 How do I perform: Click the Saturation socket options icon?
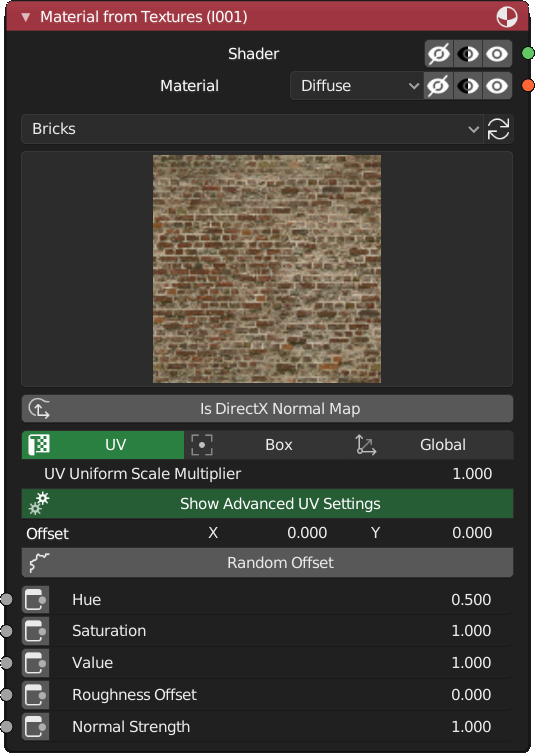pyautogui.click(x=36, y=631)
